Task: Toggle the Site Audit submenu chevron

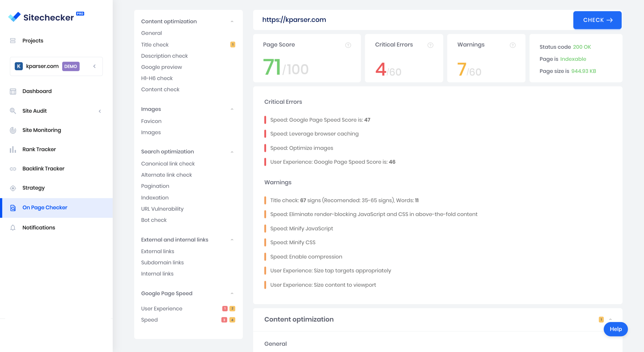Action: 100,111
